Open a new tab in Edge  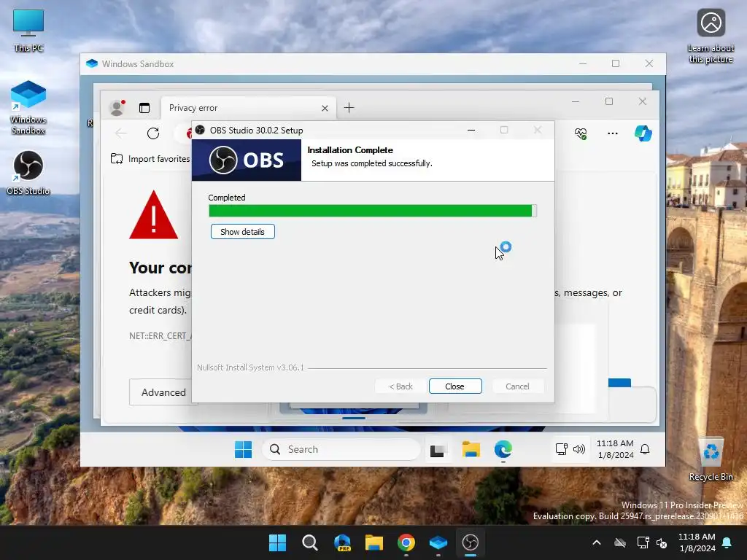coord(349,108)
